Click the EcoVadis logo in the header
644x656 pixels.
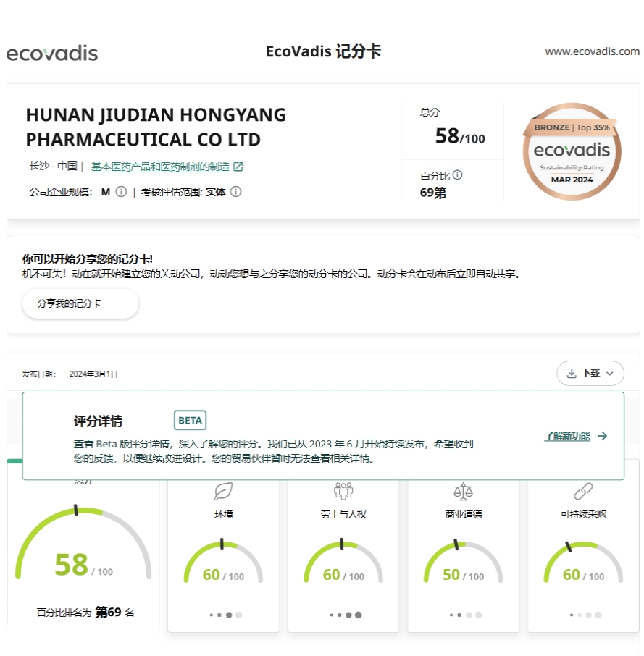click(x=52, y=54)
